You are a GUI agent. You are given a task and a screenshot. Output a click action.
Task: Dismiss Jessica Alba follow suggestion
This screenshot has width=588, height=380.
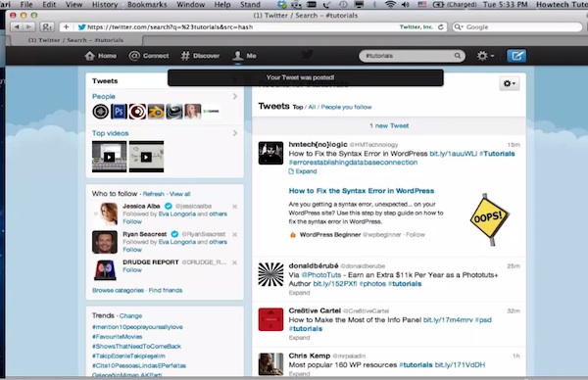235,207
